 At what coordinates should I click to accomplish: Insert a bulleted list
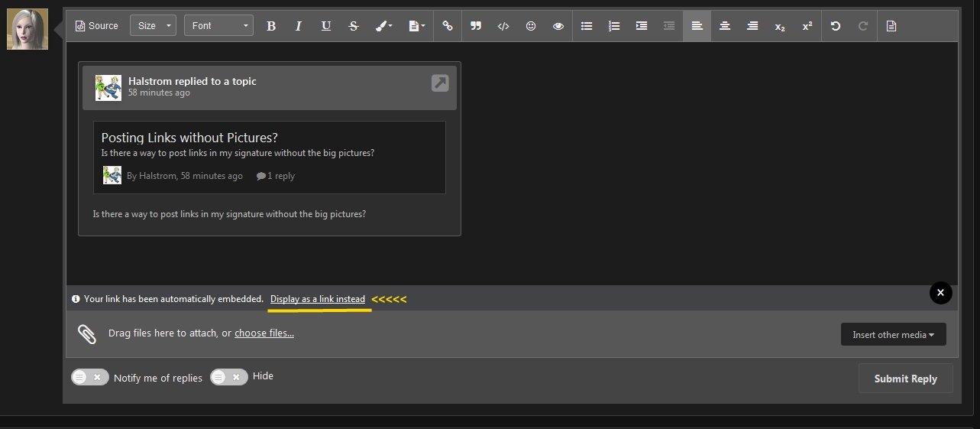(x=587, y=26)
